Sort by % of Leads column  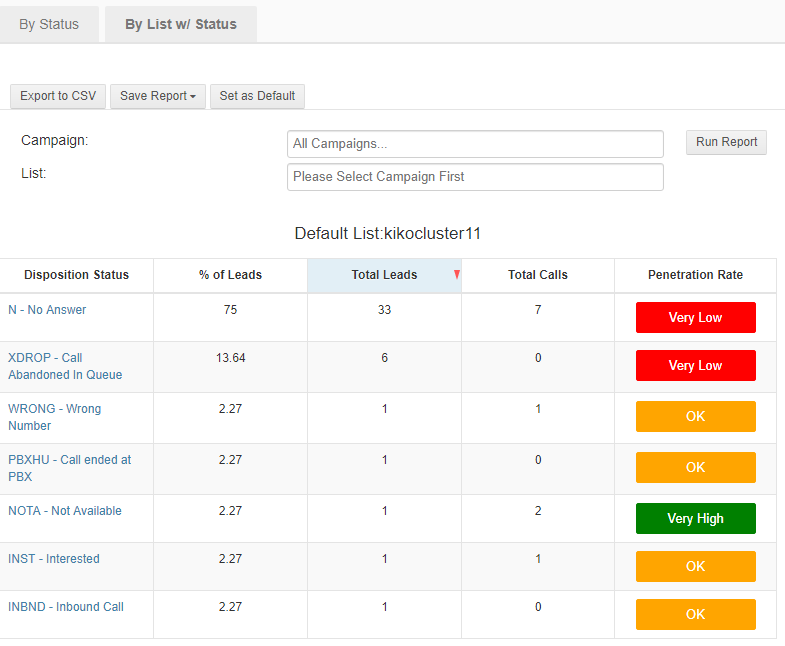[230, 275]
